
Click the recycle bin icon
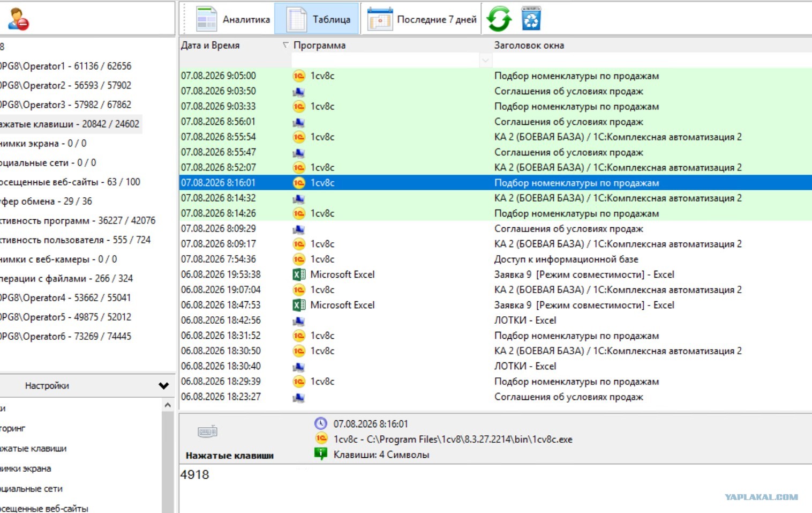(531, 19)
